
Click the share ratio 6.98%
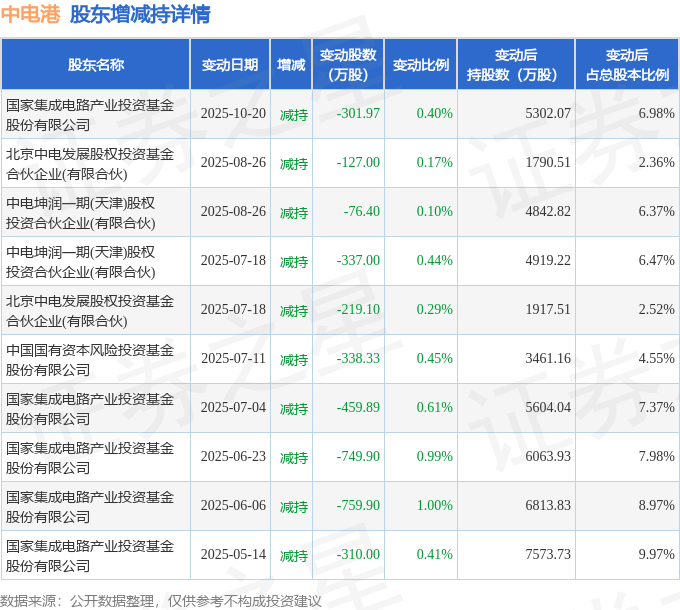pos(657,113)
